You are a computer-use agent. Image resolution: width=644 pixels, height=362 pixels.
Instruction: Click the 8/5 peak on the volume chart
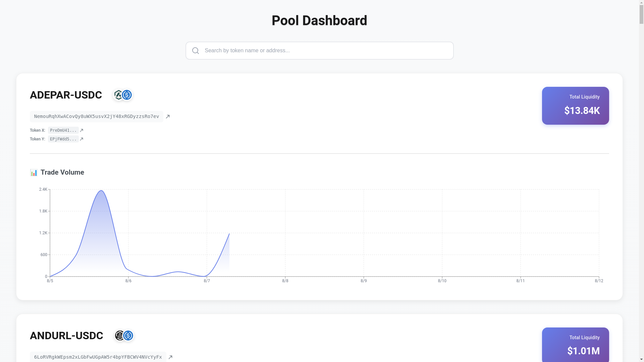click(101, 191)
